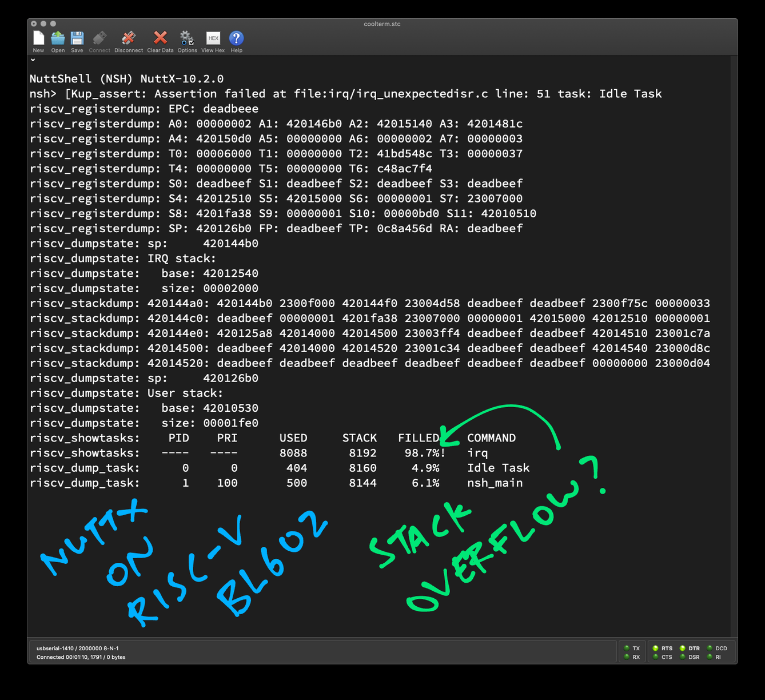Expand the toolbar chevron below New
765x700 pixels.
pyautogui.click(x=33, y=59)
